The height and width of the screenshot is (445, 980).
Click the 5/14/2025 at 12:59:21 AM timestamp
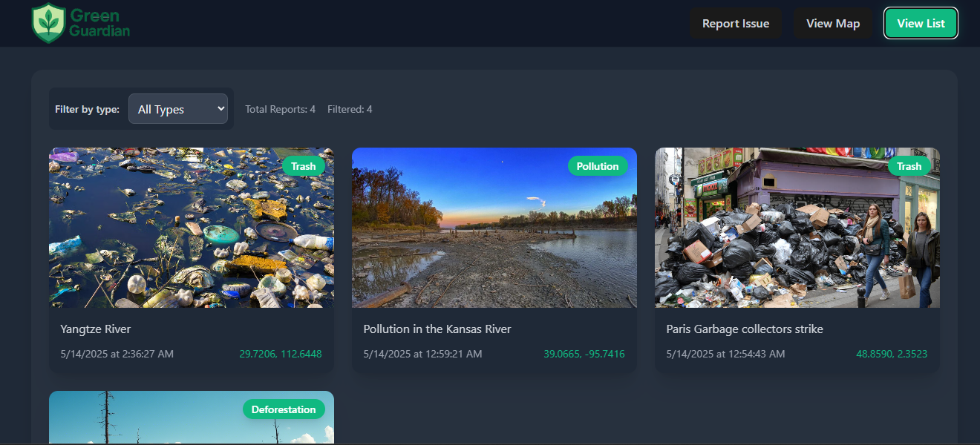coord(422,354)
